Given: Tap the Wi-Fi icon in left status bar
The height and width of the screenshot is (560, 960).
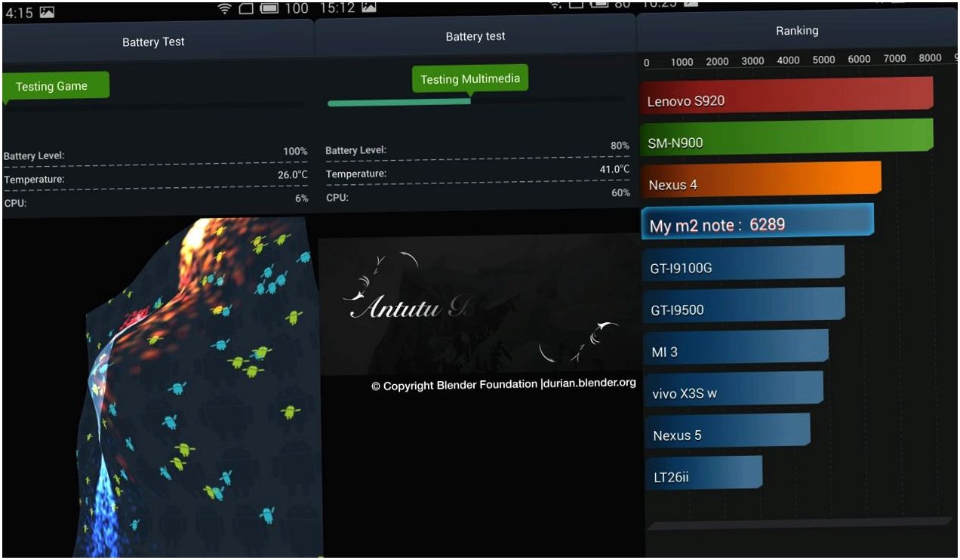Looking at the screenshot, I should [x=224, y=9].
